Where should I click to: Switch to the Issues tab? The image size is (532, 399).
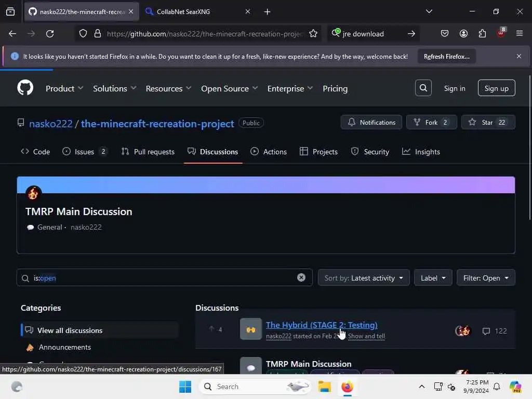pos(85,152)
